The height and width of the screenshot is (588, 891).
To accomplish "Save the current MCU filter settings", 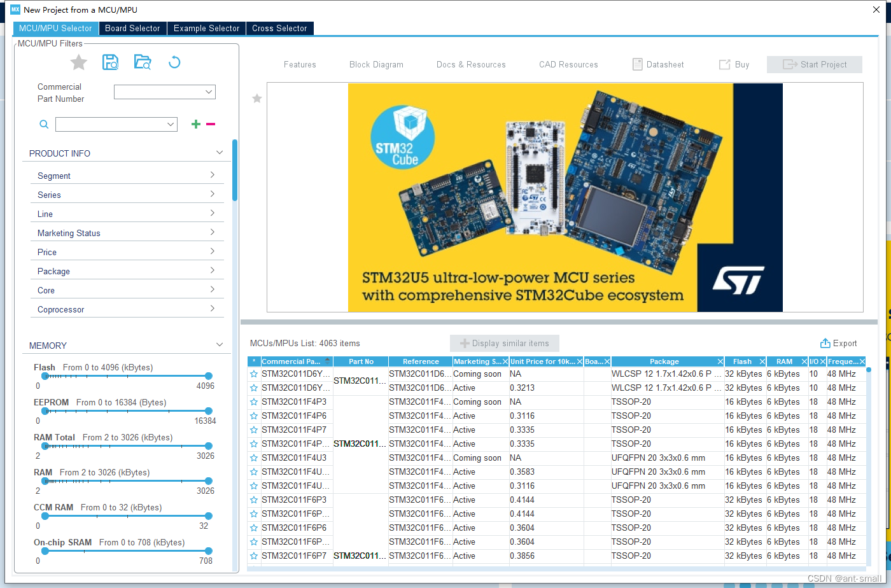I will [110, 62].
